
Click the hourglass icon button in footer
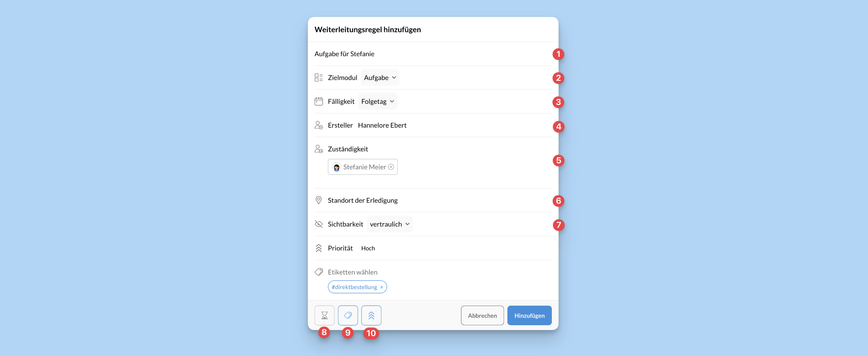pyautogui.click(x=324, y=315)
